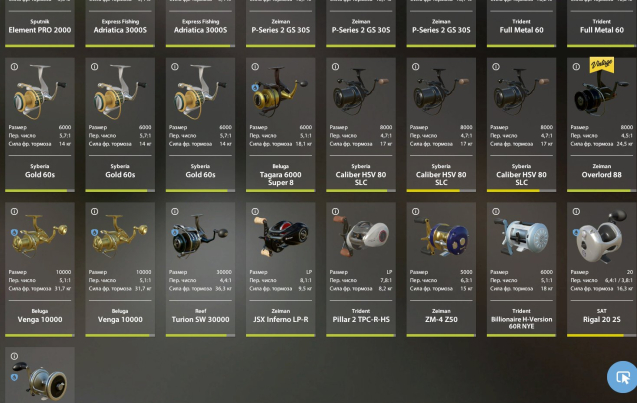Click info icon on Pillar 2 TPC-R-HS card
Viewport: 637px width, 403px height.
pos(335,211)
